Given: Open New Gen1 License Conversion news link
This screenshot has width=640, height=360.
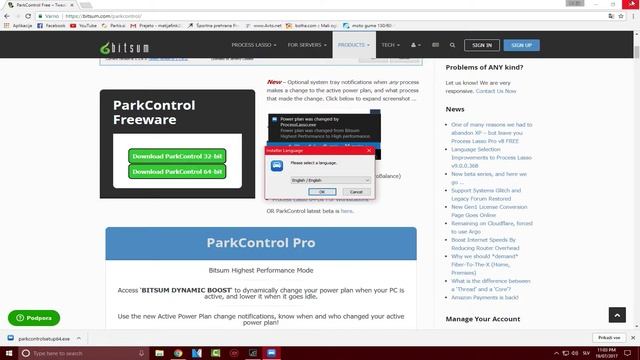Looking at the screenshot, I should coord(489,211).
